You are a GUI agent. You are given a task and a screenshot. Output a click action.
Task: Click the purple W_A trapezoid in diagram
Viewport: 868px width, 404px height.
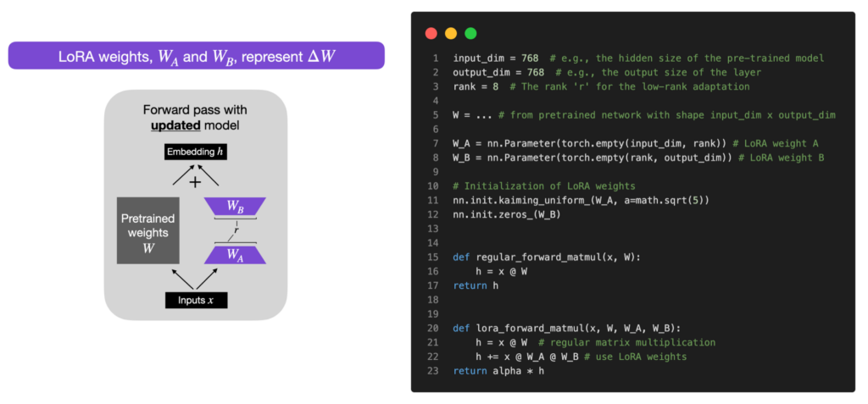(236, 255)
